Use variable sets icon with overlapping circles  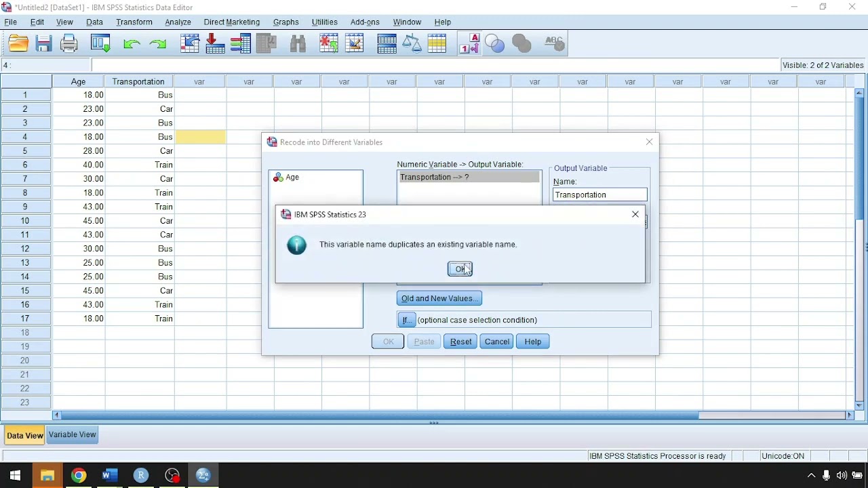(496, 44)
